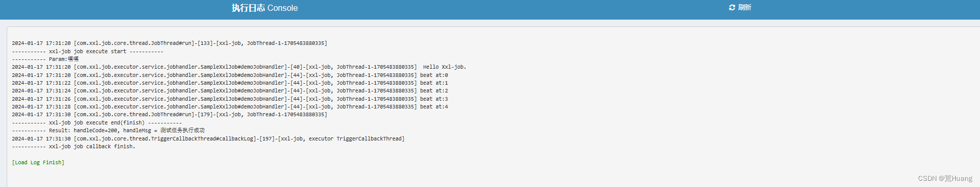Image resolution: width=980 pixels, height=187 pixels.
Task: Click the Result handleCode=200 line
Action: point(108,130)
